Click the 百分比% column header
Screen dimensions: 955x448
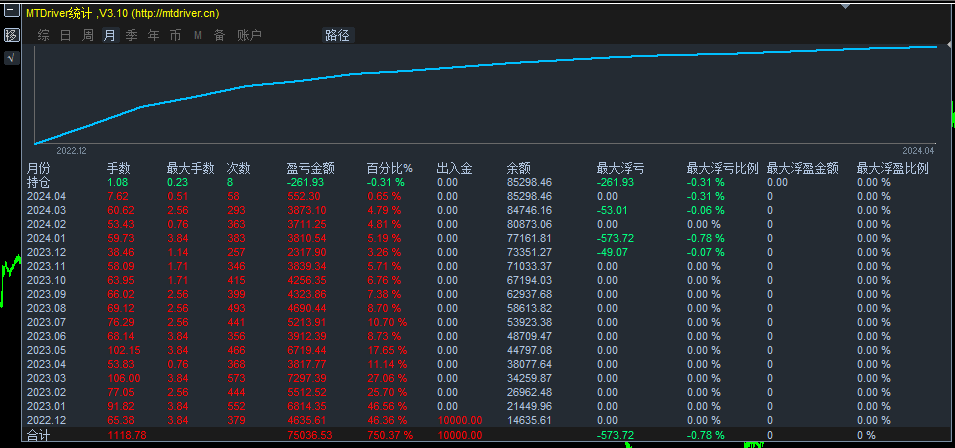pyautogui.click(x=390, y=169)
